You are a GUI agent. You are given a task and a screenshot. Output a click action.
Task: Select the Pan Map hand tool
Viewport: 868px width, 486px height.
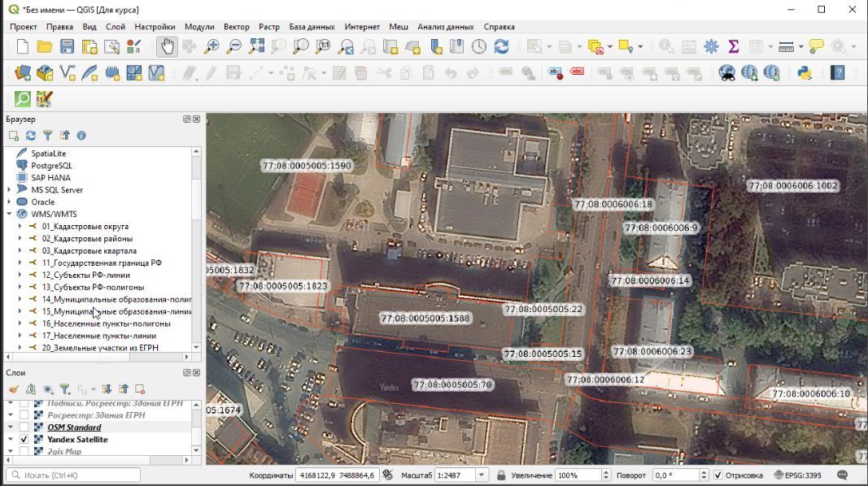coord(167,46)
